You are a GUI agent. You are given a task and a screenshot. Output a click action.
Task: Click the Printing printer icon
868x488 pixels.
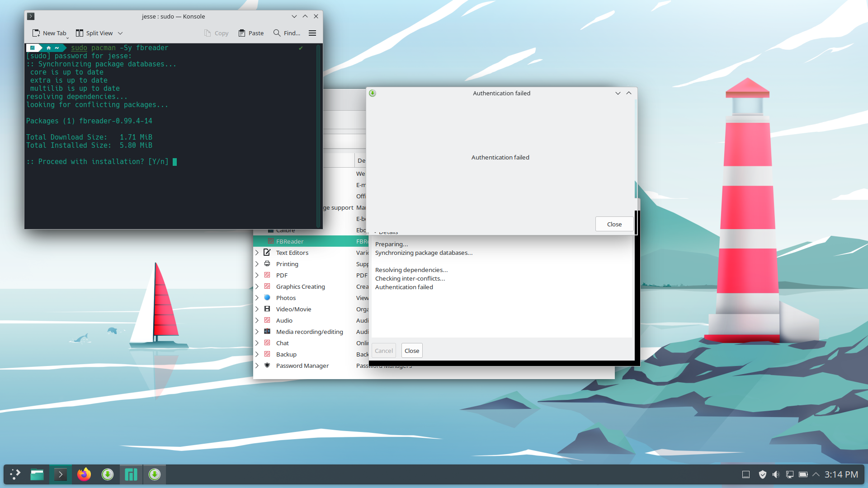(x=267, y=263)
